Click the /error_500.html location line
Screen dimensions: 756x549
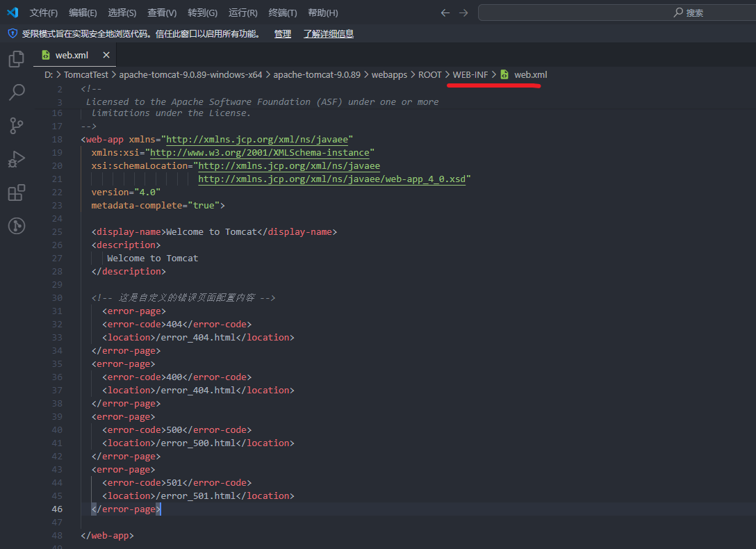point(198,443)
